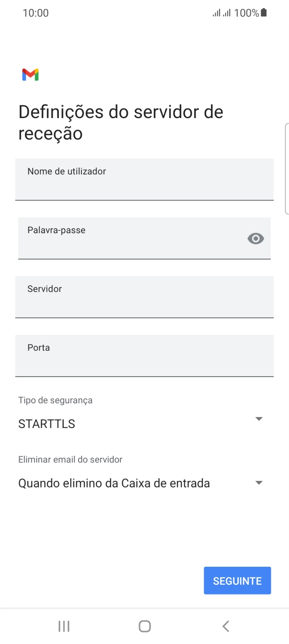Tap the Back navigation arrow
The image size is (289, 644).
225,626
